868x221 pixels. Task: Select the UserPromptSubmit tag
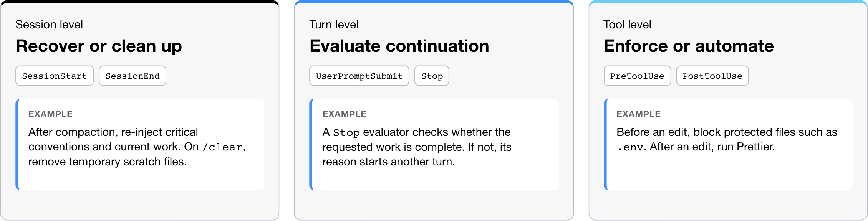tap(359, 76)
